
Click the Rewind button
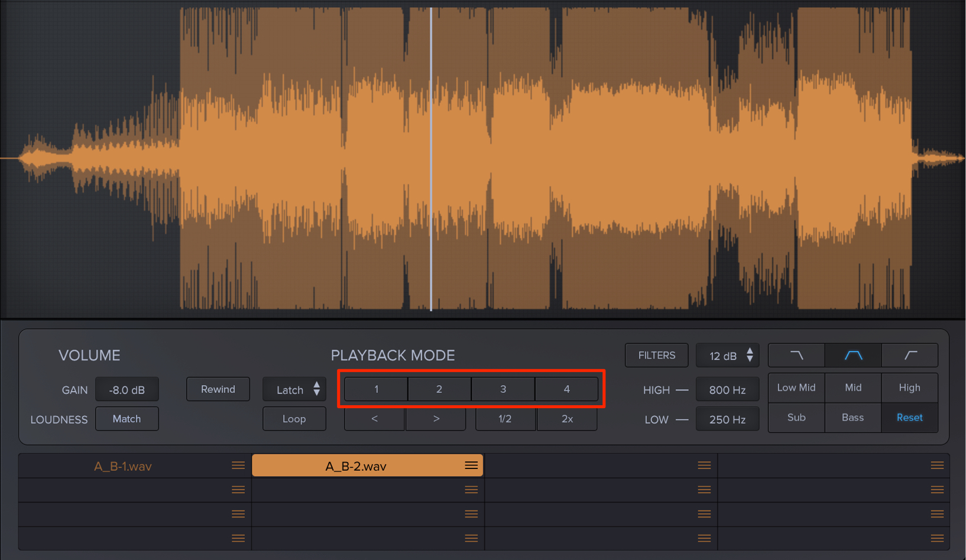(218, 389)
